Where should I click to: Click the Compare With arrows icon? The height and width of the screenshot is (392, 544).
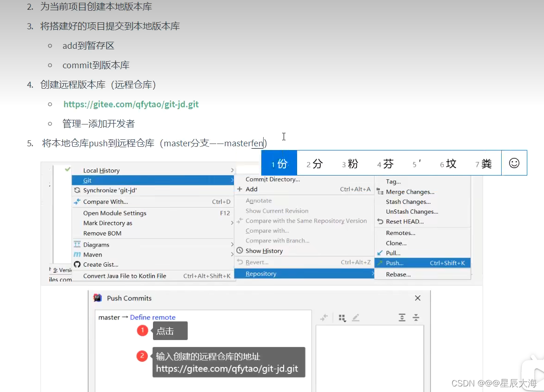pyautogui.click(x=77, y=202)
